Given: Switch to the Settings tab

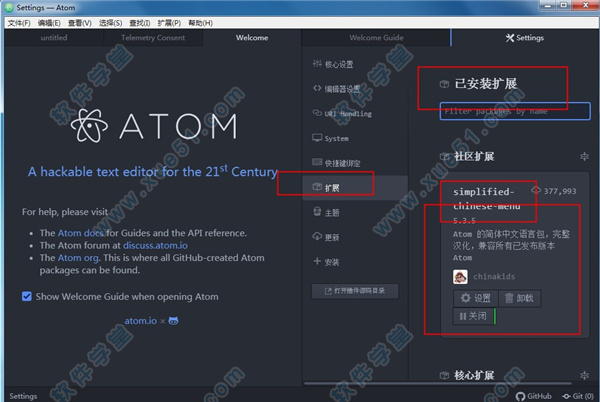Looking at the screenshot, I should (x=525, y=37).
